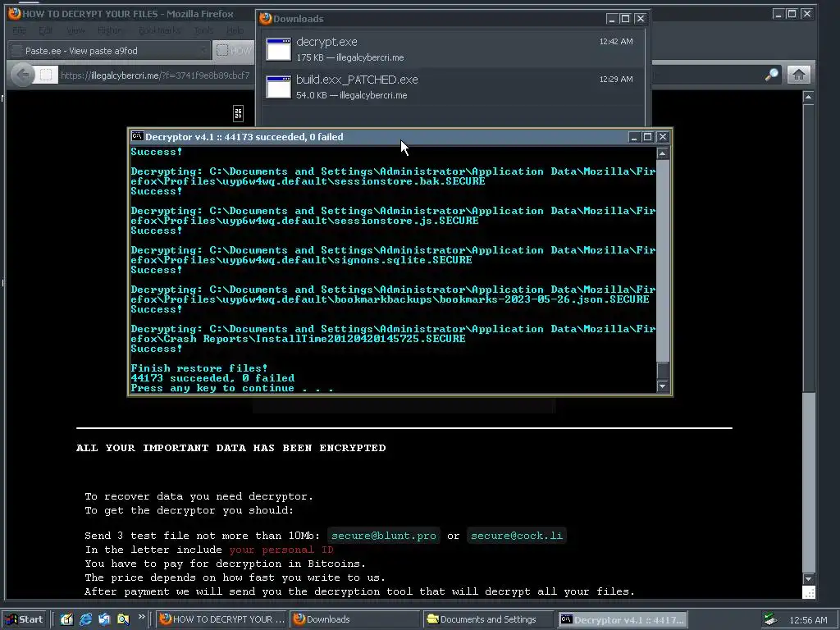The image size is (840, 630).
Task: Launch Outlook Express from Quick Launch
Action: (x=104, y=619)
